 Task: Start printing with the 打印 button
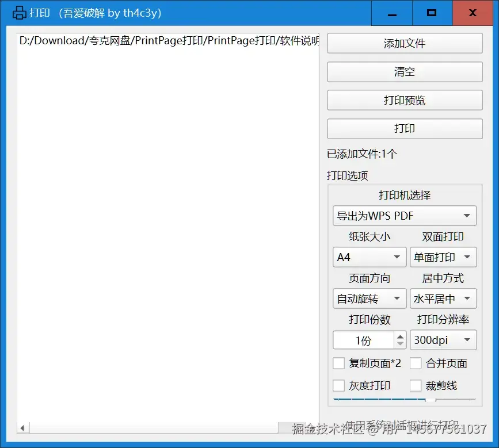tap(404, 128)
